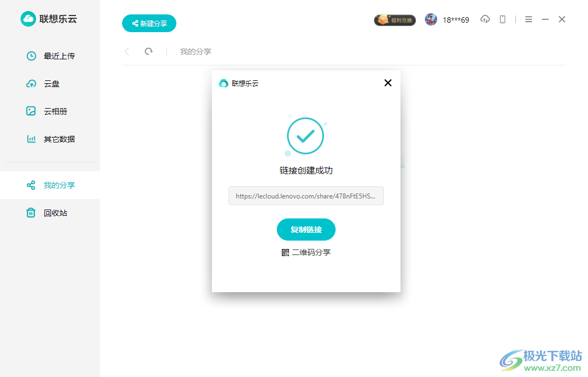This screenshot has width=588, height=377.
Task: Click the refresh icon in the navigation bar
Action: pos(149,52)
